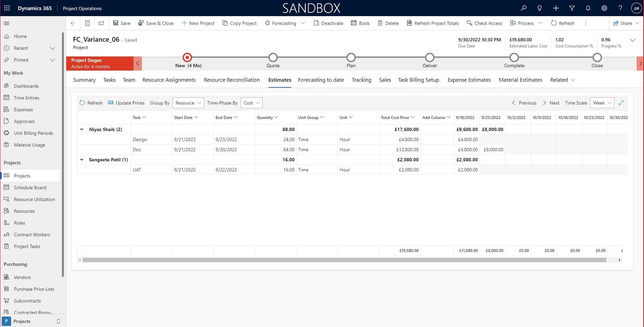Open Add Column header
Screen dimensions: 644x327
pos(437,118)
